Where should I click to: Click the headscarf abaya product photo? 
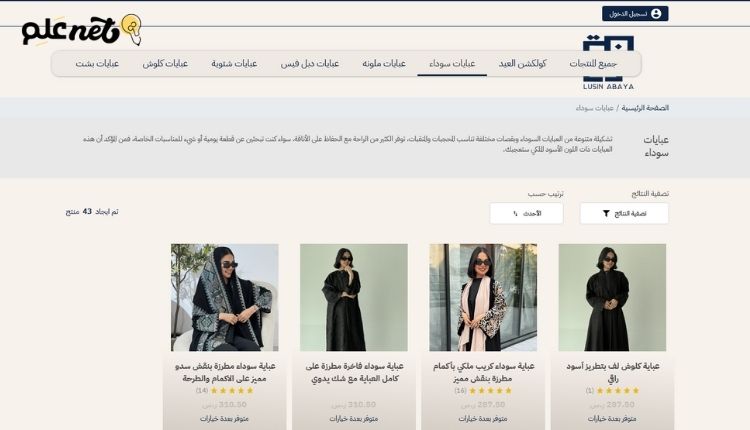225,297
